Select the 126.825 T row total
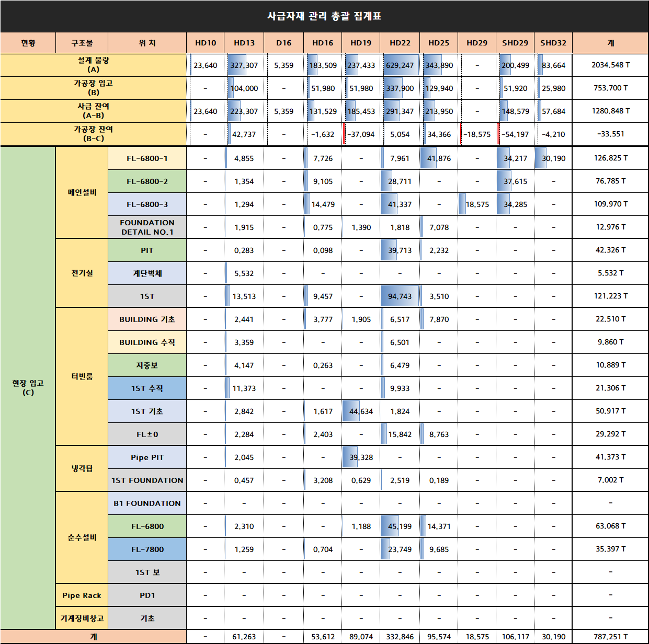The height and width of the screenshot is (644, 649). click(x=610, y=158)
